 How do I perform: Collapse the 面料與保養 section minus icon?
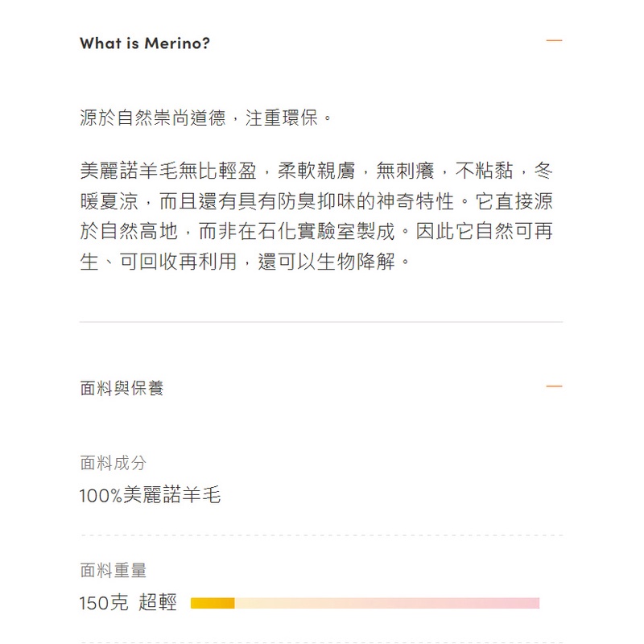pos(554,386)
